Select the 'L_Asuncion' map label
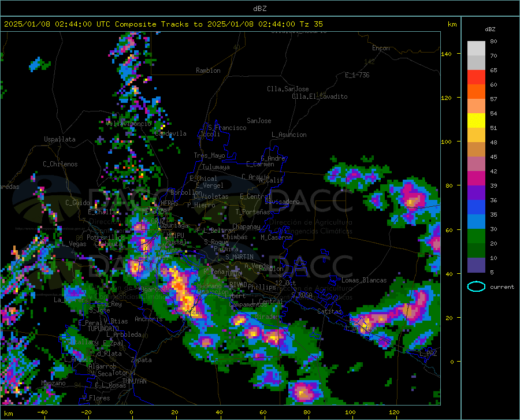This screenshot has height=420, width=520. [289, 135]
